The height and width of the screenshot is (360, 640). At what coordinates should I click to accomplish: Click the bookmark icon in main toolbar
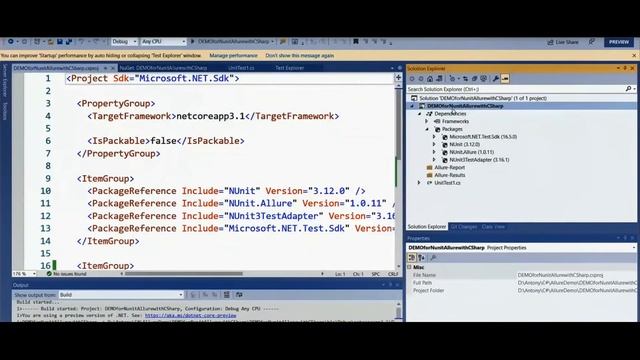[x=356, y=42]
